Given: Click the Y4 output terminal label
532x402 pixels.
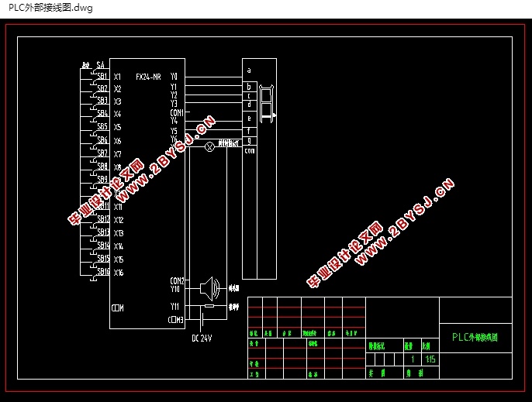Looking at the screenshot, I should pos(174,121).
